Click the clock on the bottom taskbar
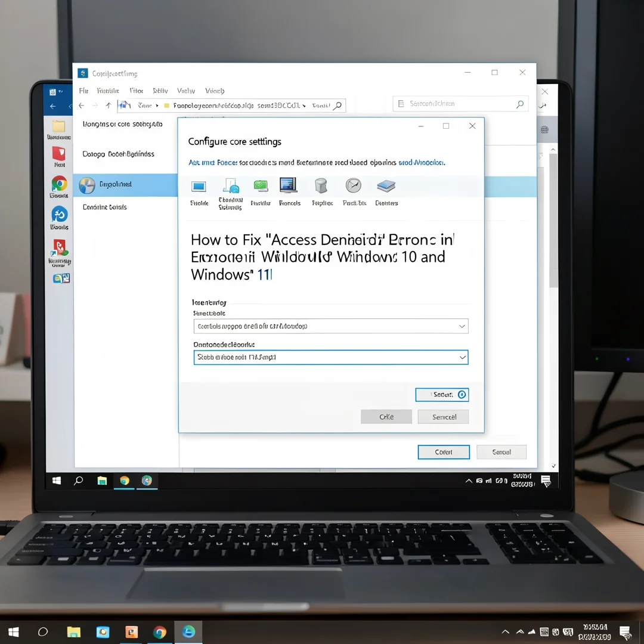 click(595, 631)
